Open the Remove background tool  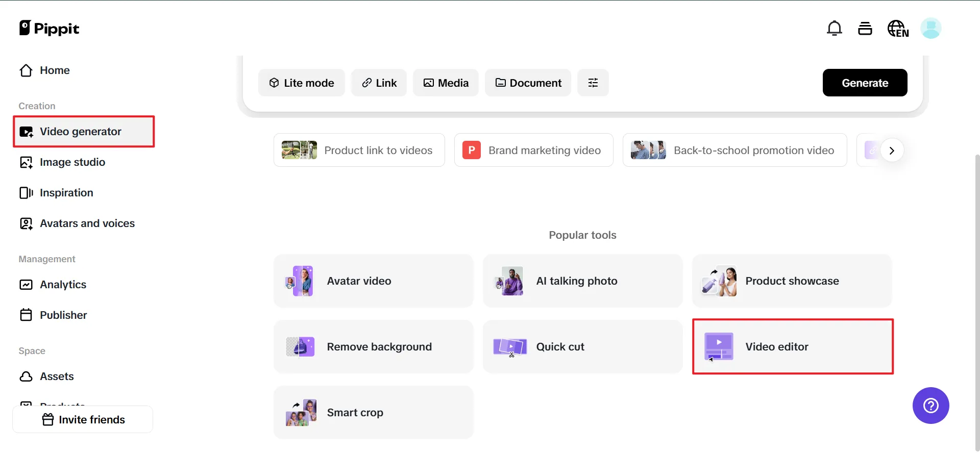pyautogui.click(x=373, y=347)
